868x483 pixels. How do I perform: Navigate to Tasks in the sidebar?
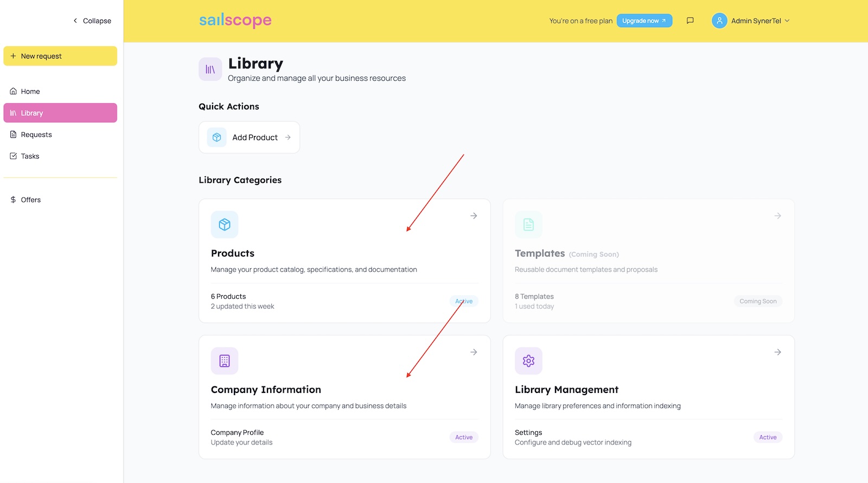click(30, 156)
